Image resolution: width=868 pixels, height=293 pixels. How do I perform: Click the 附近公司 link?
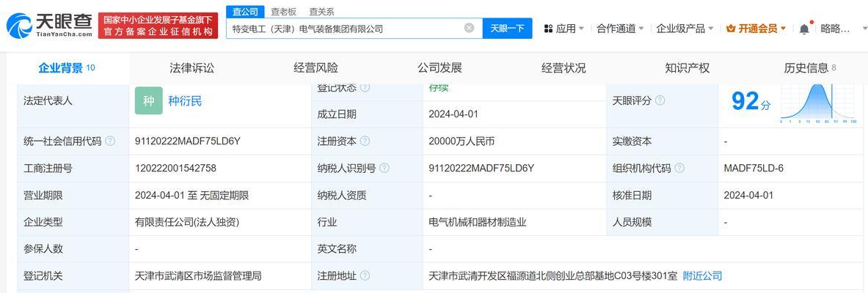(x=702, y=275)
